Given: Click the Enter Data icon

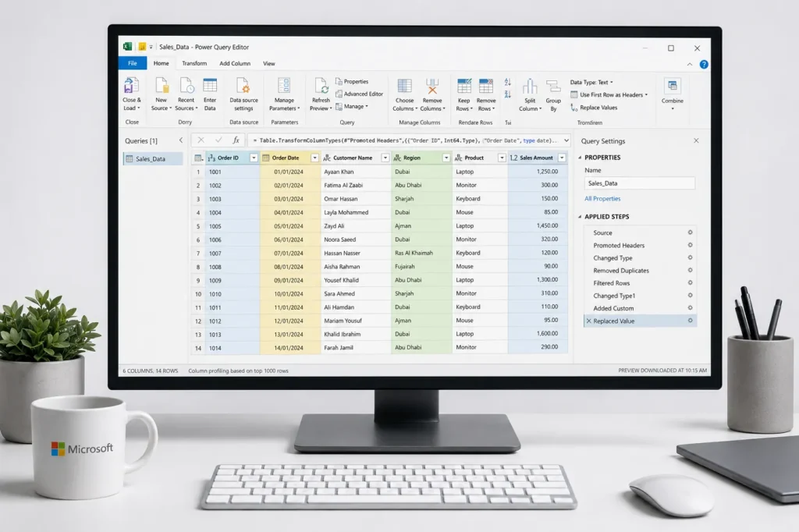Looking at the screenshot, I should tap(210, 86).
